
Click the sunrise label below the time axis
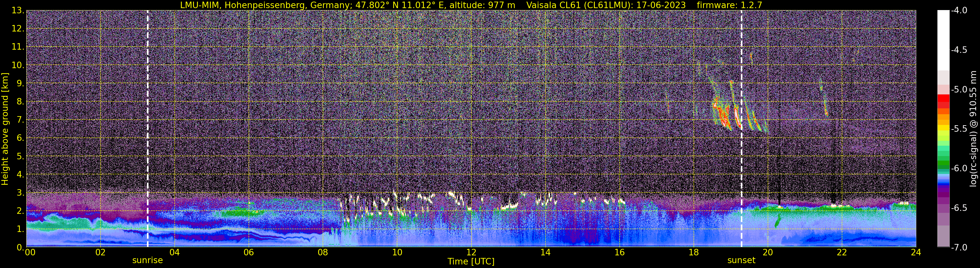point(148,261)
